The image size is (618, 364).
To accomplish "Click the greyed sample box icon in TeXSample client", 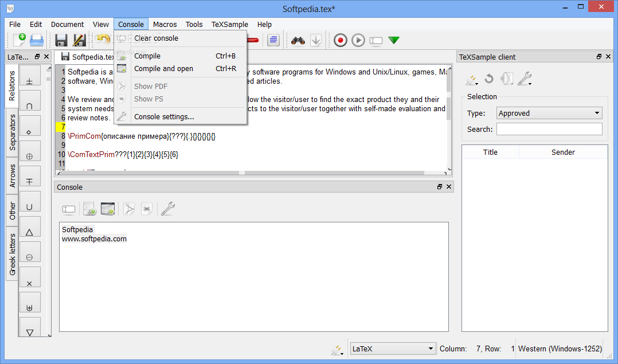I will [x=507, y=79].
